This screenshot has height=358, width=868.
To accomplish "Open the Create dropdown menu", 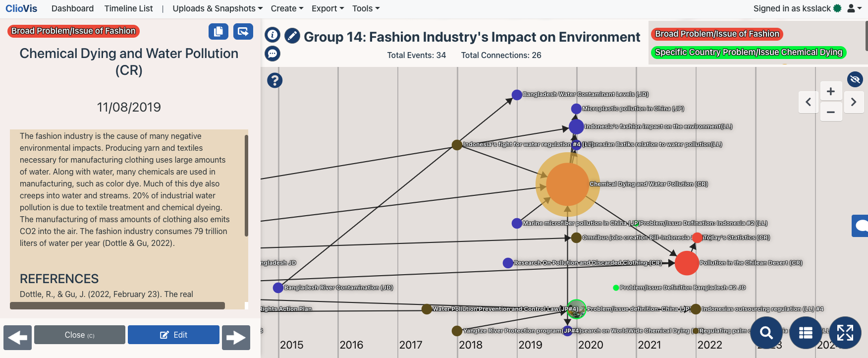I will pos(287,8).
